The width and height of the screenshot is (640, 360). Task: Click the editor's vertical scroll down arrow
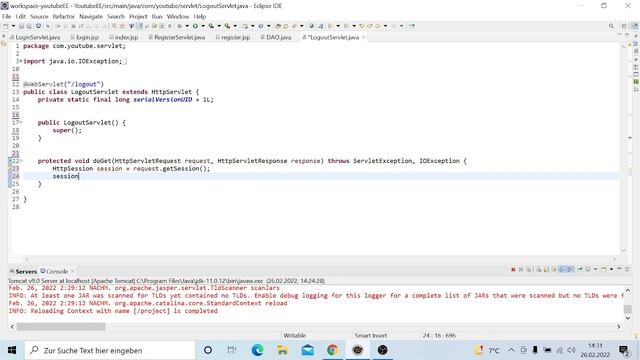click(623, 250)
